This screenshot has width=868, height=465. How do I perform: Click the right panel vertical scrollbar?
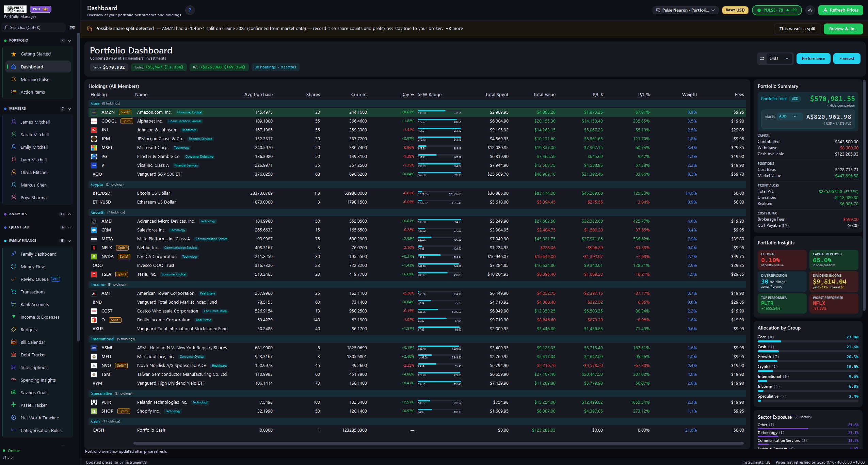click(x=864, y=195)
